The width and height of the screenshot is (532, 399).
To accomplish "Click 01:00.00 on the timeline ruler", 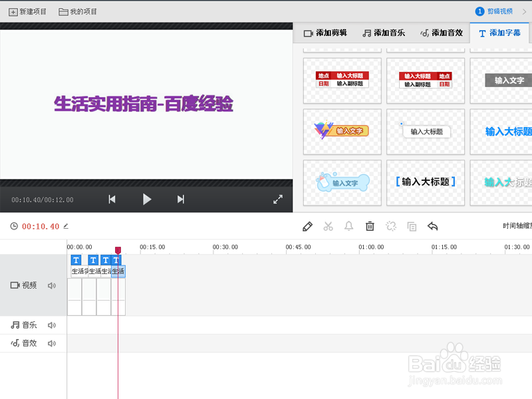I will coord(371,247).
